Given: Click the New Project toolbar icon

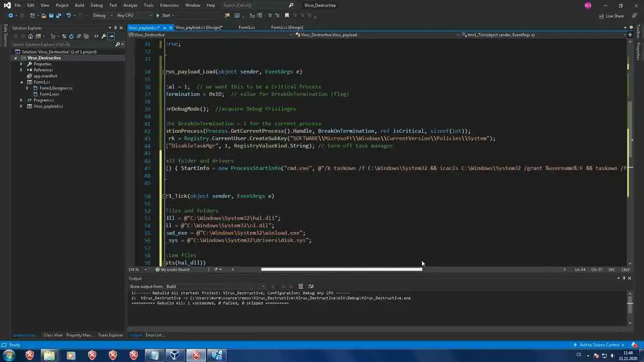Looking at the screenshot, I should [32, 16].
